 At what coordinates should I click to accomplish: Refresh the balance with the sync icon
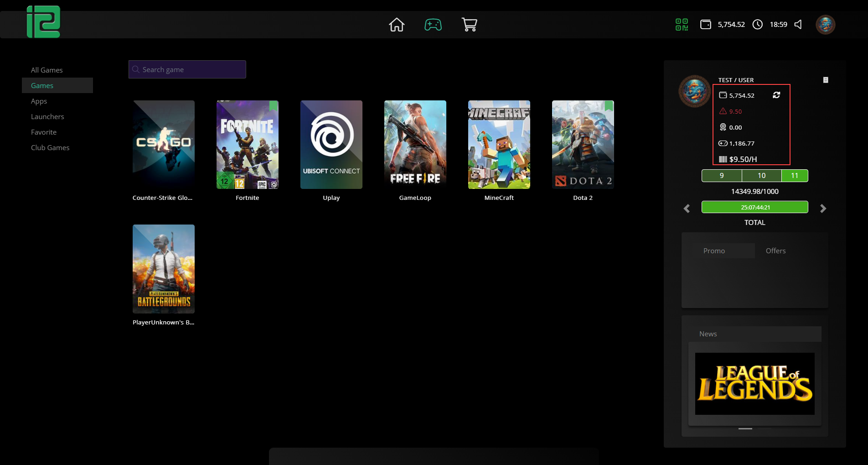coord(776,95)
